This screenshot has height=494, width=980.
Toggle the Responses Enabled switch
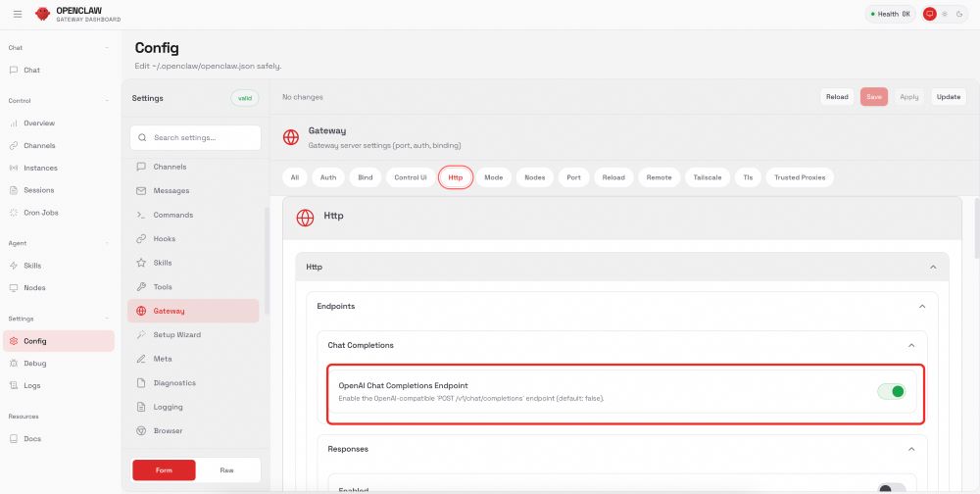click(x=891, y=488)
